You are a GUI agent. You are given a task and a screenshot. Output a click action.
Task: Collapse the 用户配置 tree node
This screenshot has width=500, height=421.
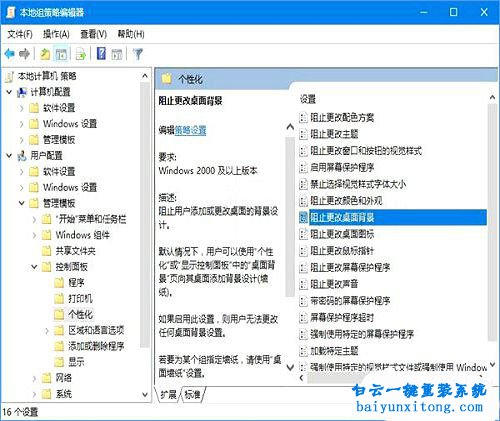point(9,155)
